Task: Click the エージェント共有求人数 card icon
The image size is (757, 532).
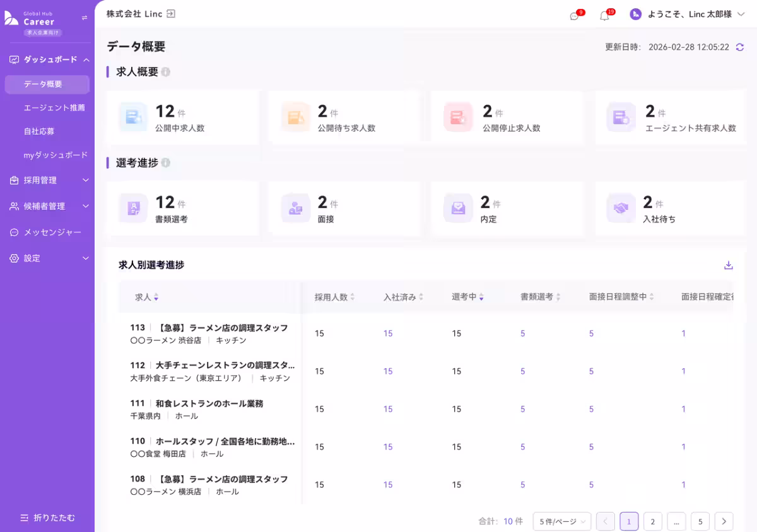Action: (x=621, y=117)
